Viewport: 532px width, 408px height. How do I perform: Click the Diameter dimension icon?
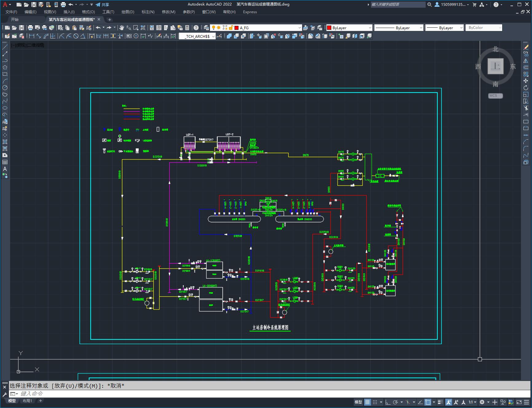[x=76, y=36]
